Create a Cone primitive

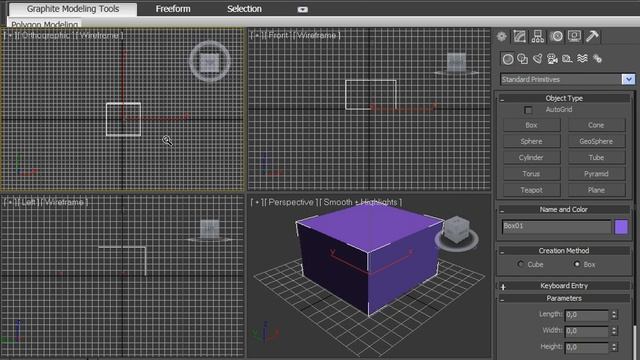click(596, 125)
